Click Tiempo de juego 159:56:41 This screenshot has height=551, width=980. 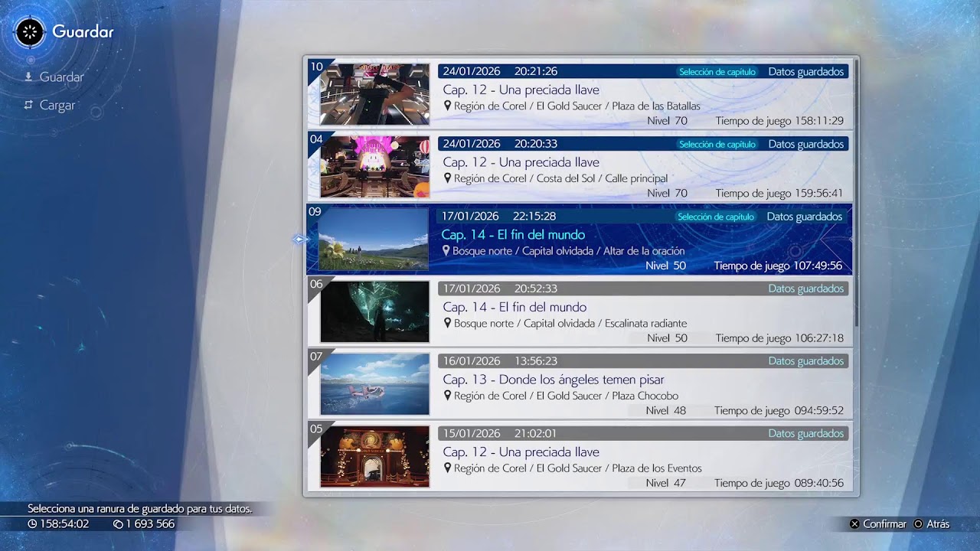coord(779,194)
